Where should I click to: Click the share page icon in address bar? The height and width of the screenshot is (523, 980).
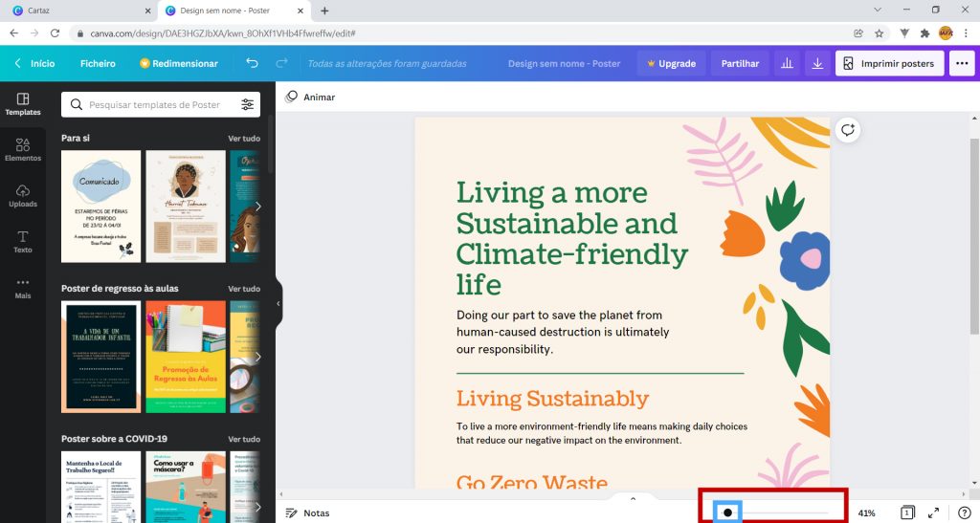858,33
